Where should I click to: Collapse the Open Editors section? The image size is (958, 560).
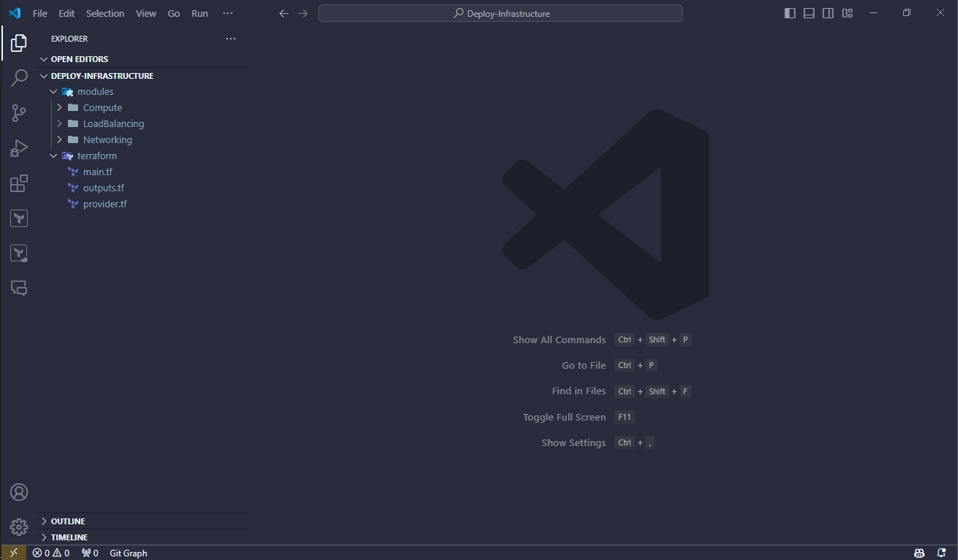(44, 59)
